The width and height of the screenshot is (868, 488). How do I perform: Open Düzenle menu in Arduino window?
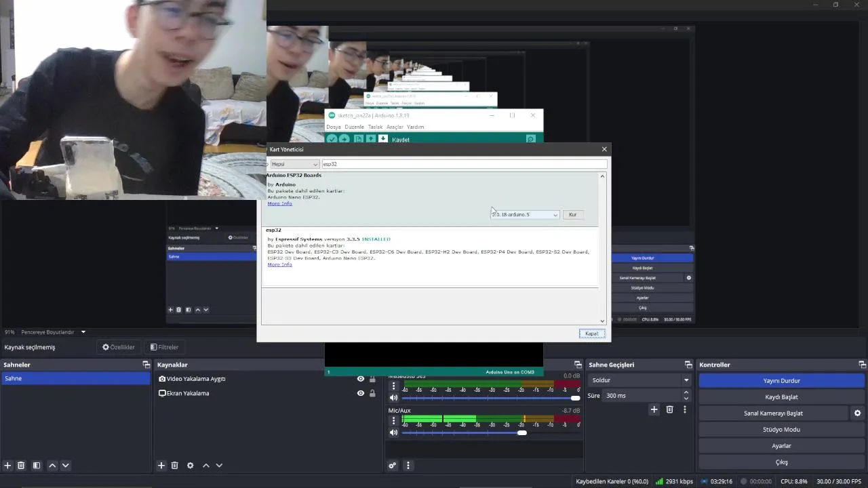(x=355, y=127)
